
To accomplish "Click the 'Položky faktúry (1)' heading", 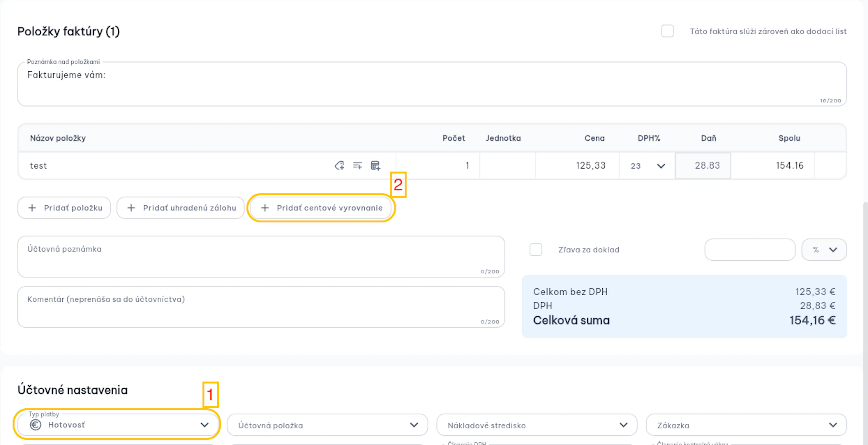I will pos(69,31).
